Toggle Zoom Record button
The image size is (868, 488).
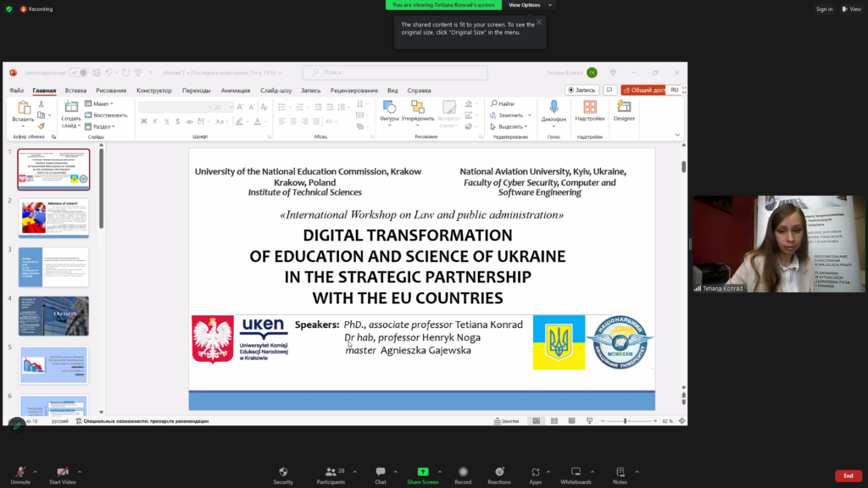[463, 475]
